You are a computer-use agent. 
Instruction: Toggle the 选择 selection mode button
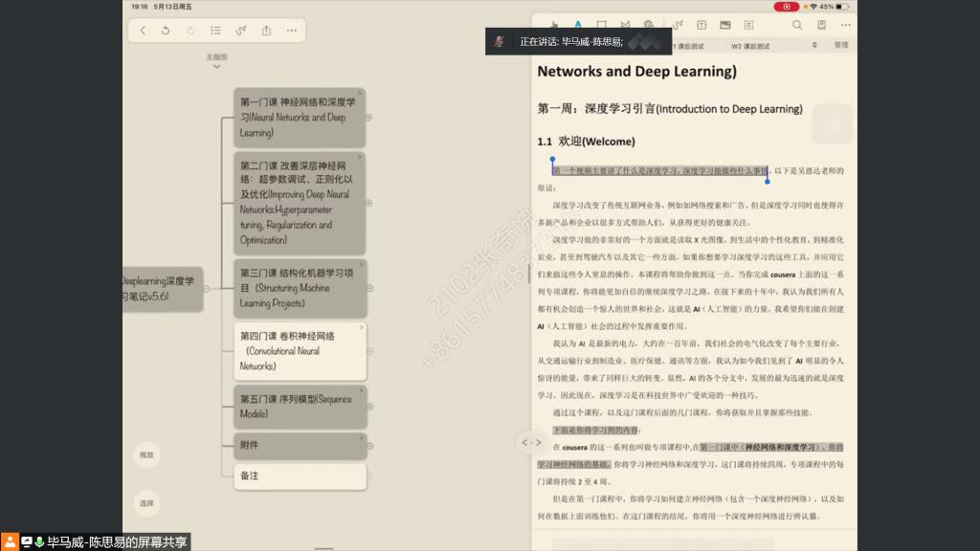[145, 502]
